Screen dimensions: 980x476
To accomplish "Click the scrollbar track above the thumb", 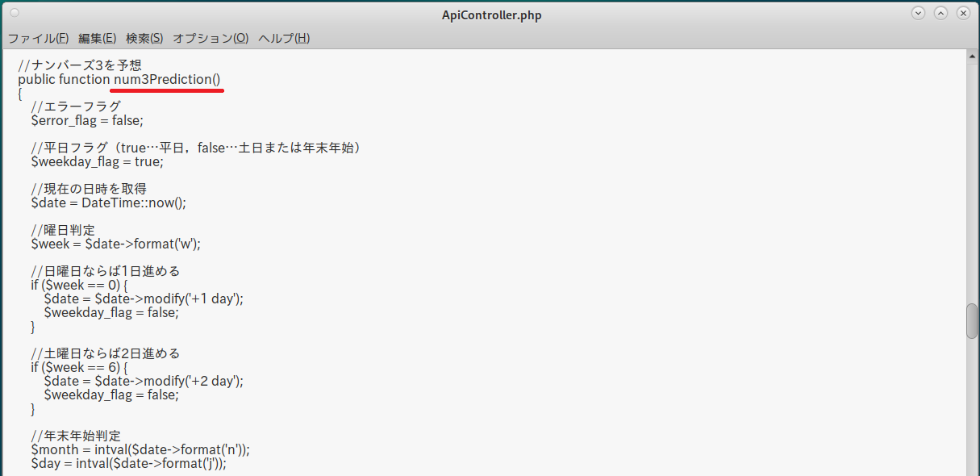I will (972, 177).
